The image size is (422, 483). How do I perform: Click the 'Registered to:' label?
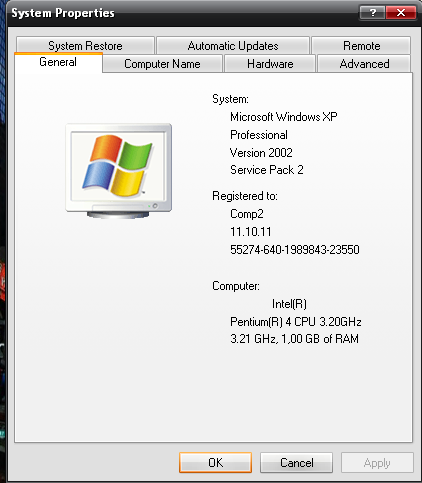pos(245,196)
